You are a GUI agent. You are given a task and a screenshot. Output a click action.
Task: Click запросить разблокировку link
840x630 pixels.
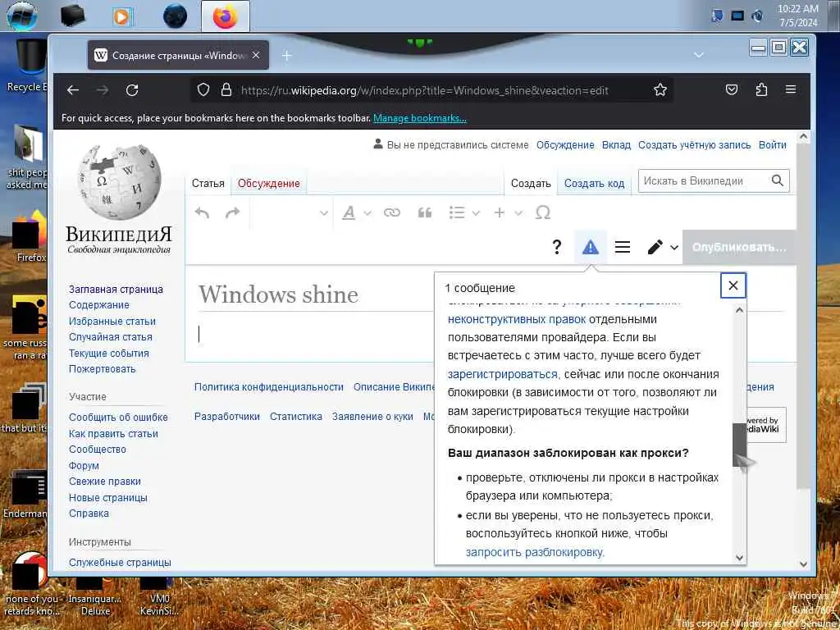coord(535,552)
